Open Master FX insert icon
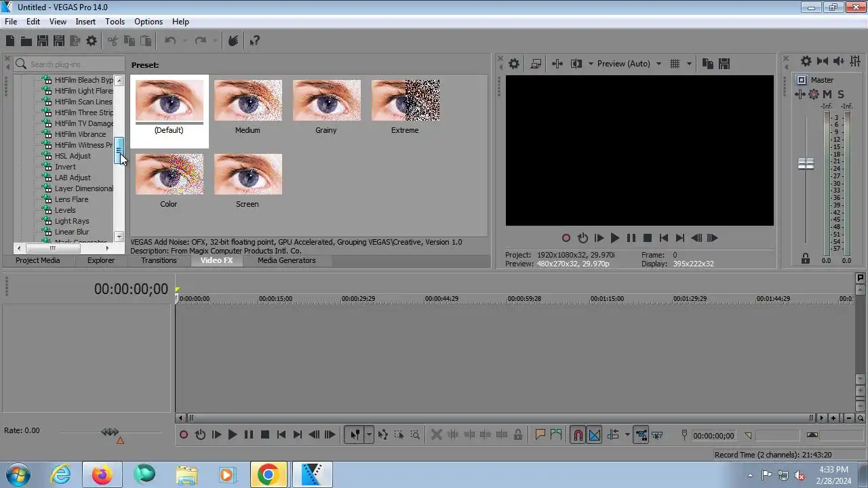 point(801,94)
